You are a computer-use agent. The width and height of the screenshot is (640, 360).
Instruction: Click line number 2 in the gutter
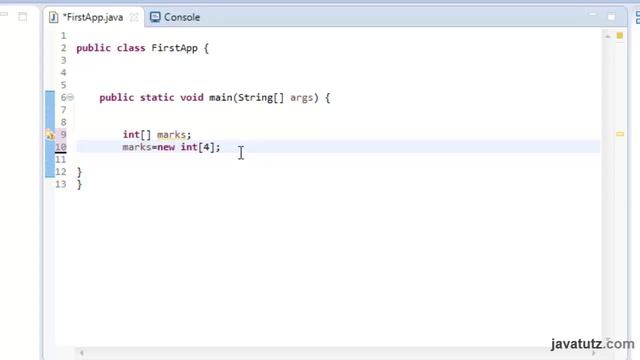point(63,48)
